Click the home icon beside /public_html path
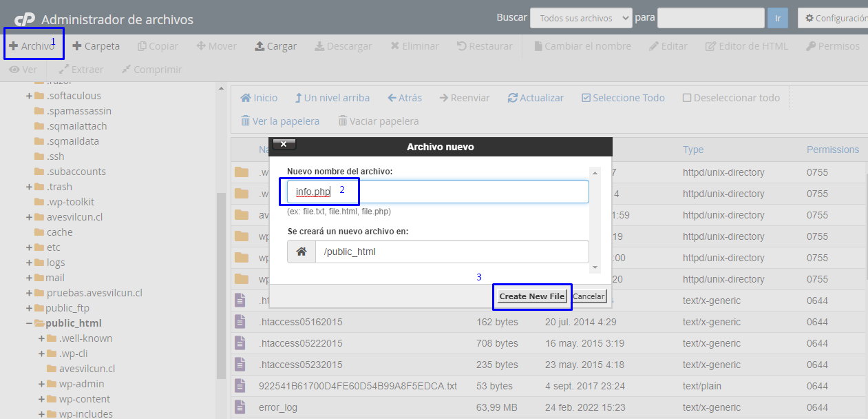868x419 pixels. pos(301,251)
